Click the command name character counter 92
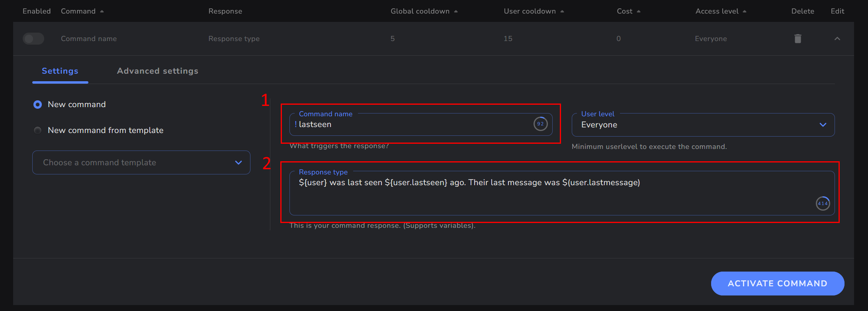The image size is (868, 311). [x=540, y=124]
